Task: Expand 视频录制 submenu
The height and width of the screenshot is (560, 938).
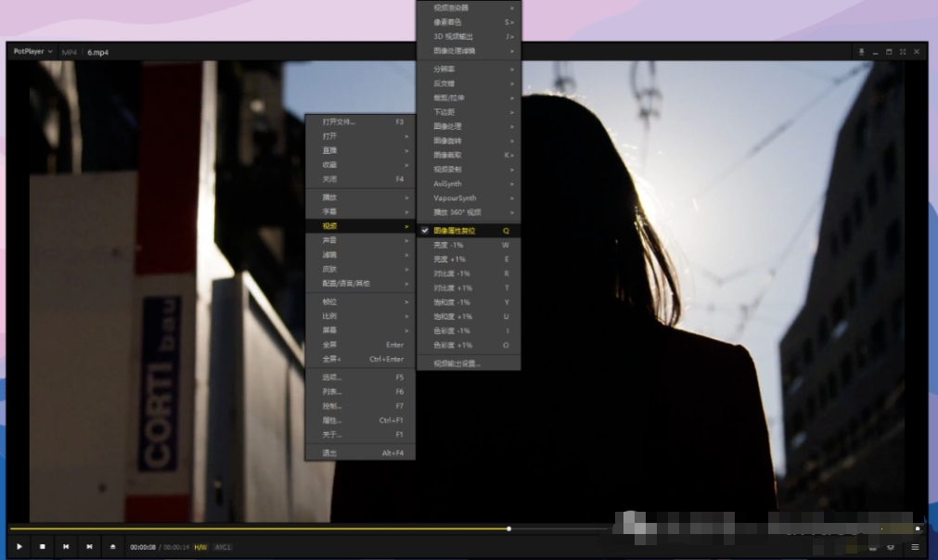Action: pos(469,170)
